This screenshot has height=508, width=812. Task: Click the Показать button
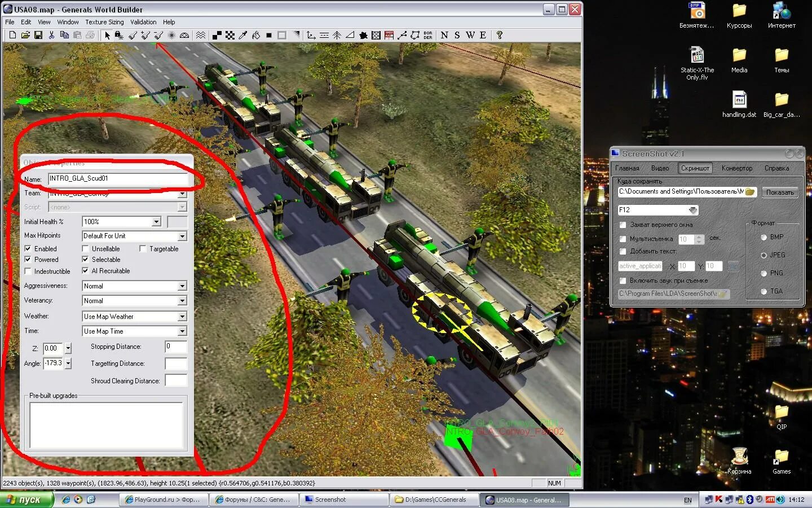780,192
